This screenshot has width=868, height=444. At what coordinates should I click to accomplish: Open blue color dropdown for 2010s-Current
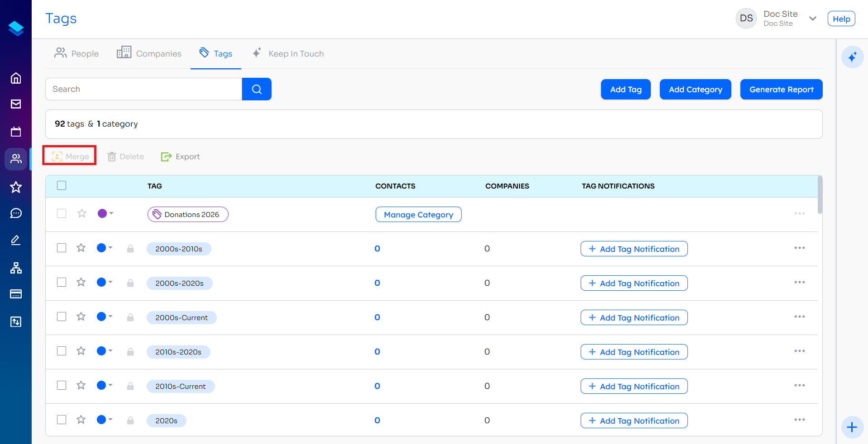105,385
